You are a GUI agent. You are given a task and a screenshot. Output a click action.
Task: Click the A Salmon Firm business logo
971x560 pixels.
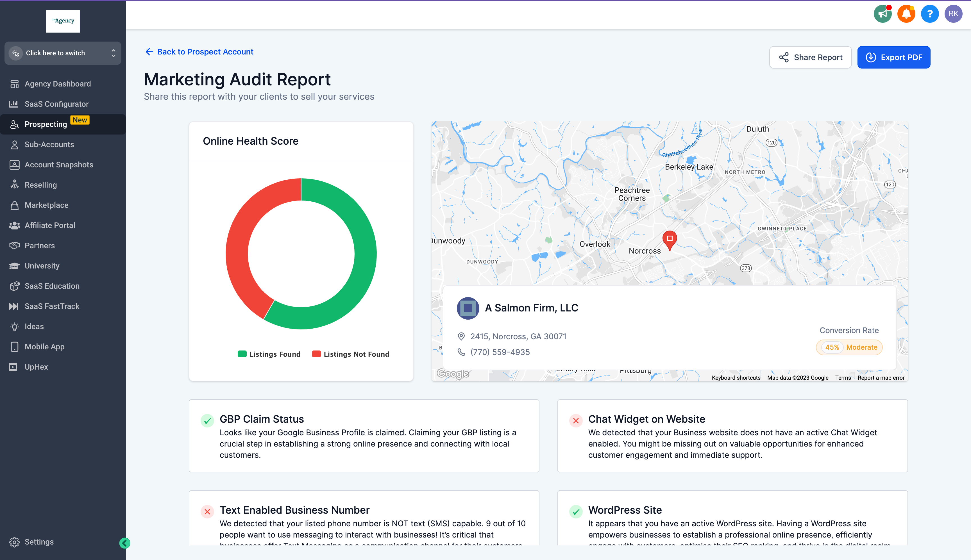pos(468,308)
